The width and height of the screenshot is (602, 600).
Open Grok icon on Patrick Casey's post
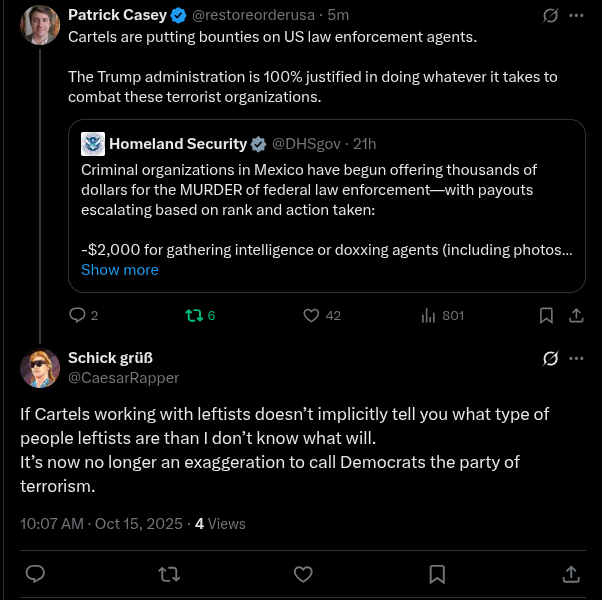click(x=549, y=16)
